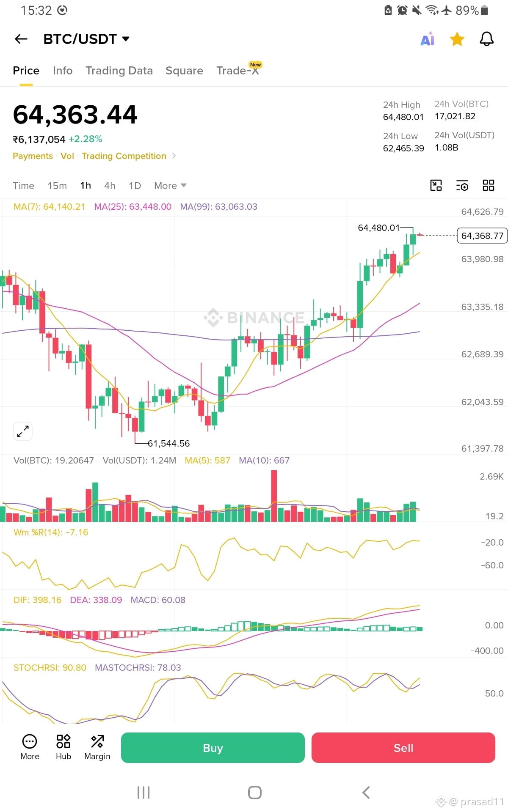Tap the 24h Vol(BTC) value 17,021.82
Screen dimensions: 508x812
coord(455,116)
